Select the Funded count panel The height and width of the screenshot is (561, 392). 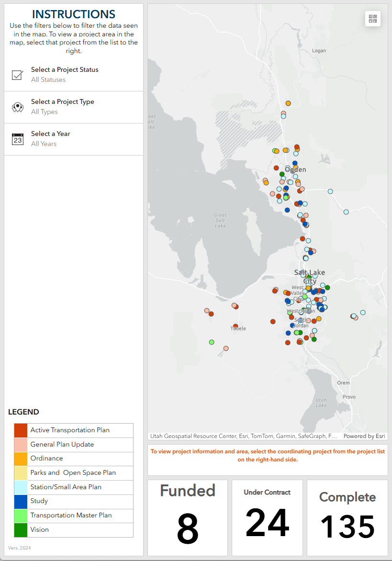188,518
